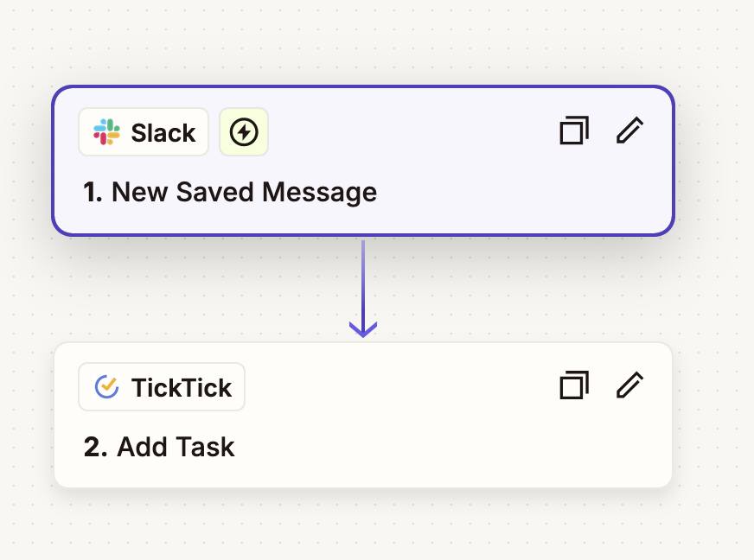
Task: Select the Slack app badge
Action: click(x=144, y=131)
